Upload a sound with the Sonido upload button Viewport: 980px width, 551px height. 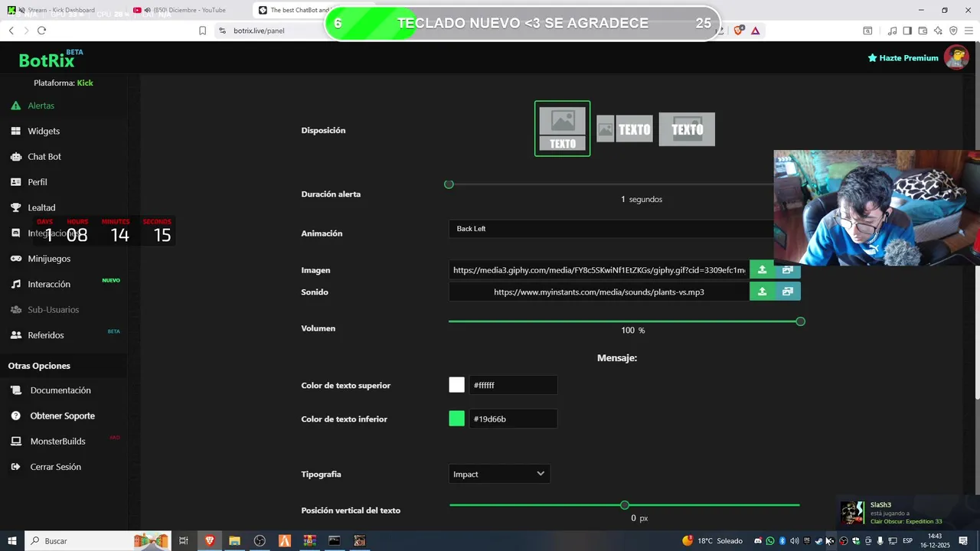coord(762,292)
